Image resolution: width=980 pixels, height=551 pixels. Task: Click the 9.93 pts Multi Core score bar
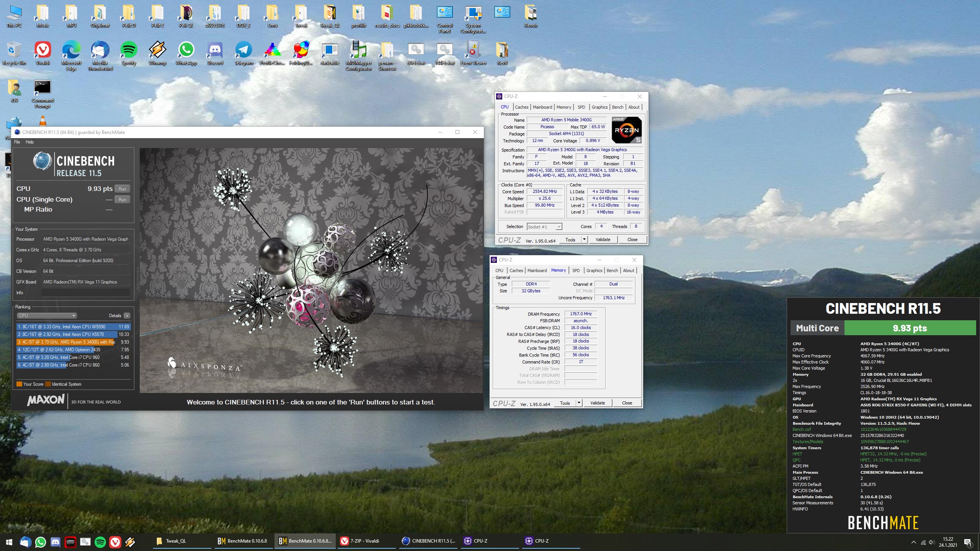[x=910, y=328]
